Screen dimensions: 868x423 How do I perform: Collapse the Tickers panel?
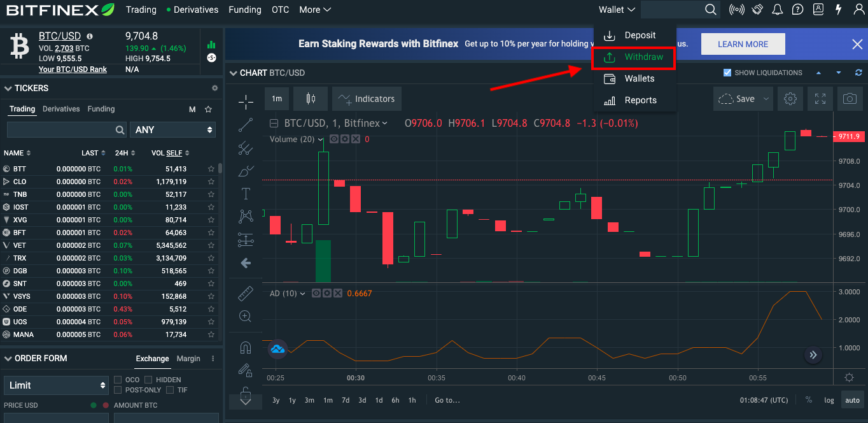(x=8, y=89)
